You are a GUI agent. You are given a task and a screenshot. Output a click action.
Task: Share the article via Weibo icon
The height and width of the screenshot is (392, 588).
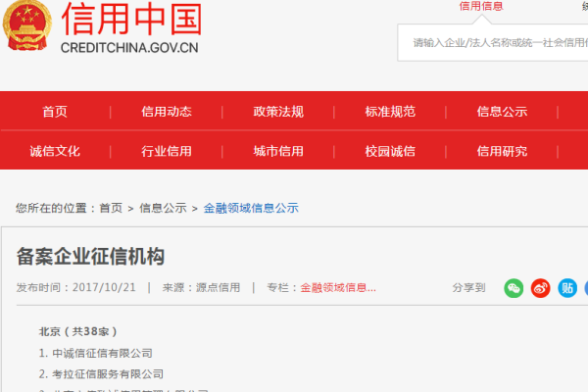[540, 288]
